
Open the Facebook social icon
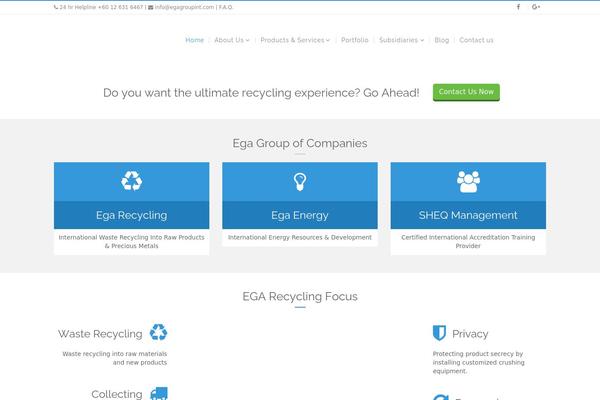click(518, 7)
